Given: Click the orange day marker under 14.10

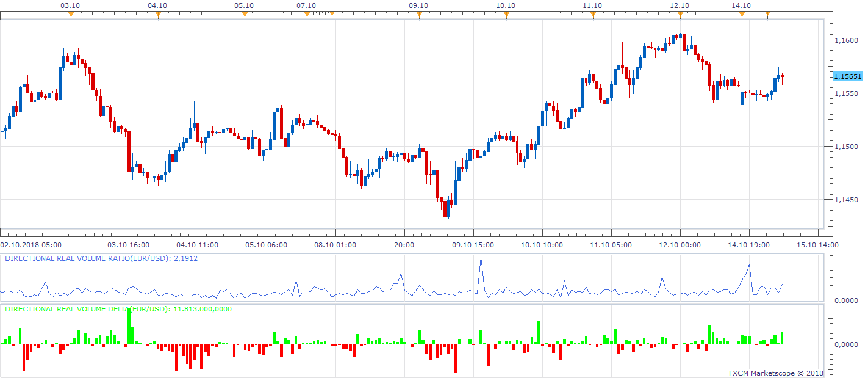Looking at the screenshot, I should point(742,15).
